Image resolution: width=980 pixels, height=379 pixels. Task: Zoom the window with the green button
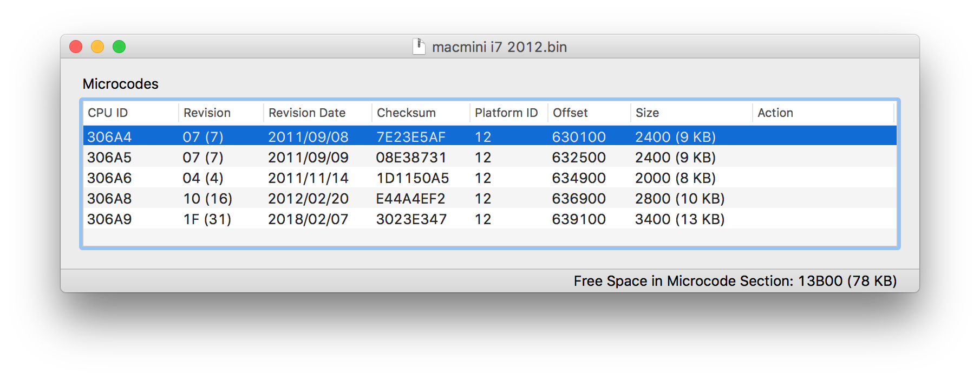[119, 47]
